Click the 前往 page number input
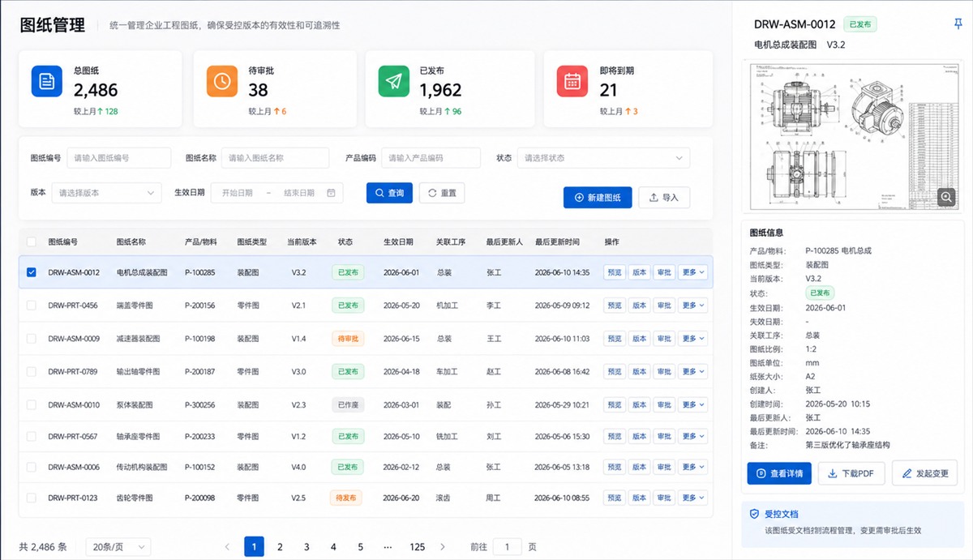The image size is (973, 560). [x=507, y=547]
